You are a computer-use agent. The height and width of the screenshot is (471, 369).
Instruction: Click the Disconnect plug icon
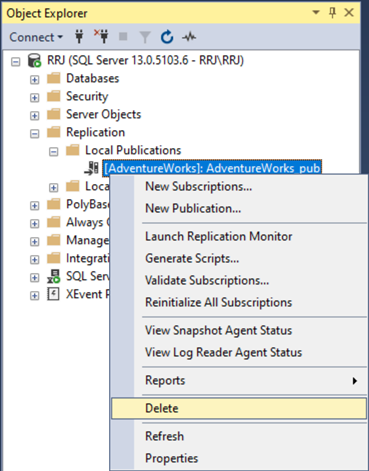click(101, 36)
